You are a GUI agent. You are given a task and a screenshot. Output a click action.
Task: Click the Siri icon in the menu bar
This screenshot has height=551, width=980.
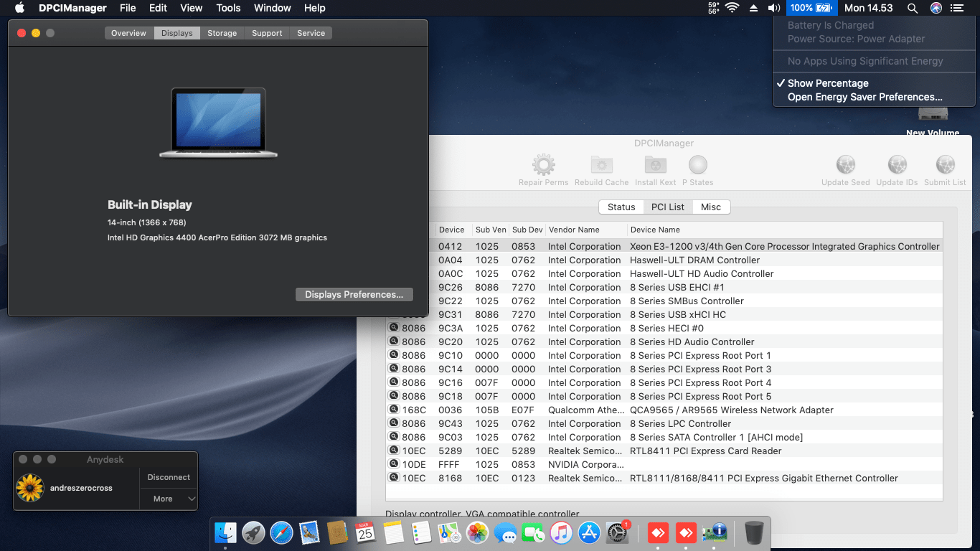point(936,8)
